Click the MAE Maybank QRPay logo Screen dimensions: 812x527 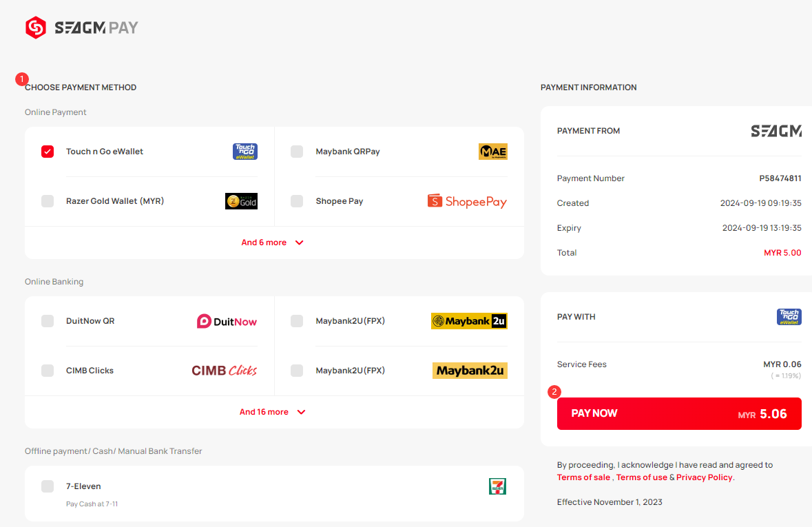click(x=492, y=152)
